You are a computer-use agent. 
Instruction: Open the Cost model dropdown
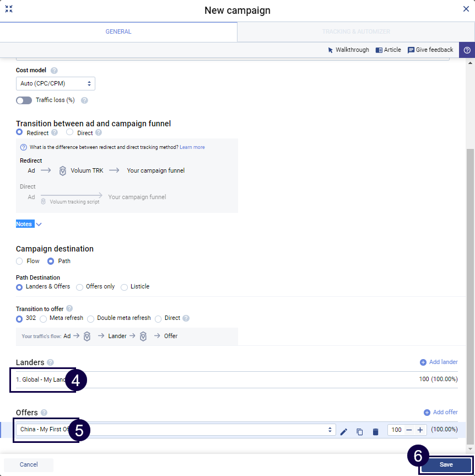[x=55, y=84]
